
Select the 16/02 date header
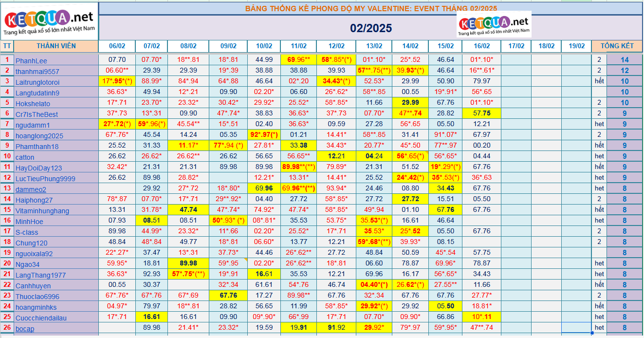[x=481, y=46]
